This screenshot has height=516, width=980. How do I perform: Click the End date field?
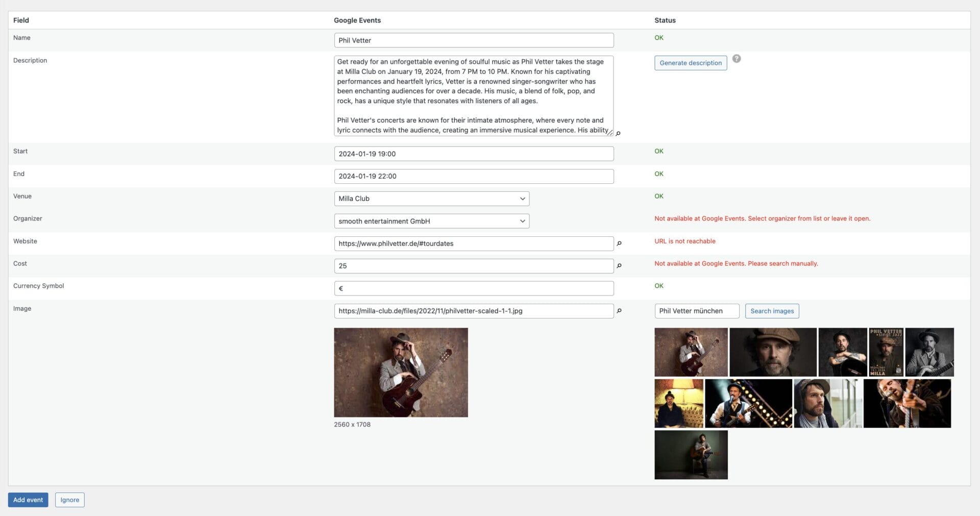474,176
